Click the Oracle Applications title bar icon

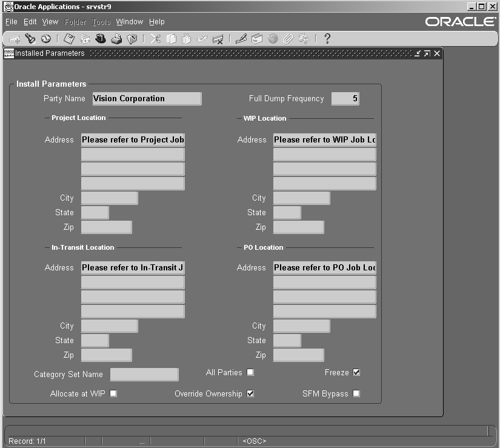coord(8,7)
